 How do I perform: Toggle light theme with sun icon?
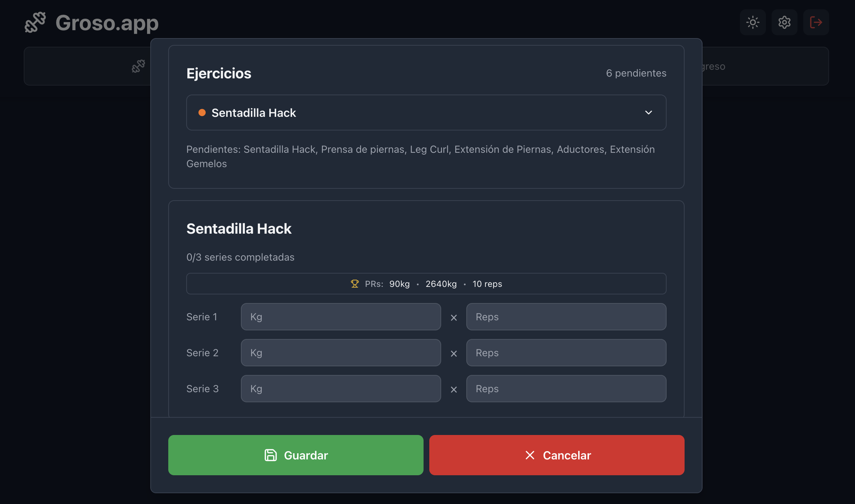[753, 22]
